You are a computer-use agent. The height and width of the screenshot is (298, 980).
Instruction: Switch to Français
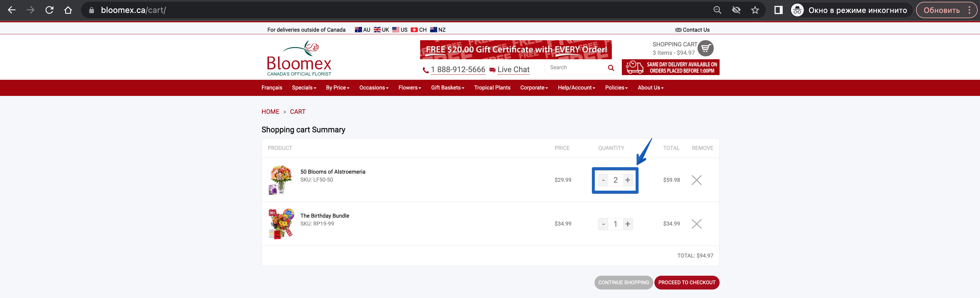coord(272,88)
